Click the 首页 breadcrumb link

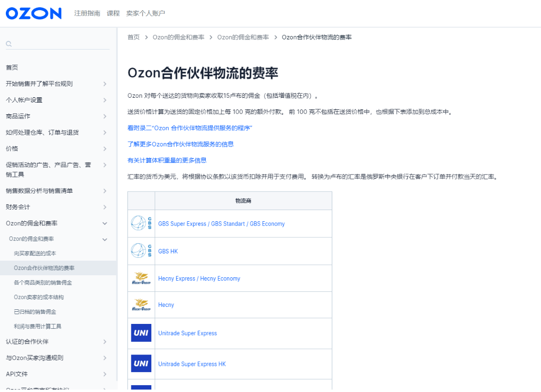tap(133, 36)
